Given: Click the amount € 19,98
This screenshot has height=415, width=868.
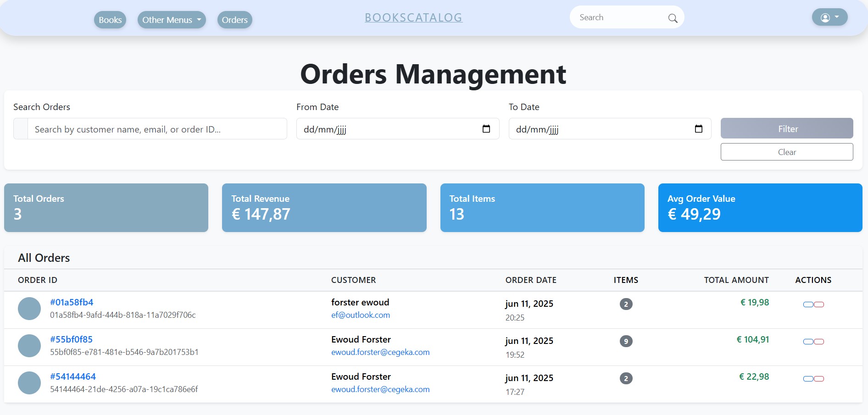Looking at the screenshot, I should [x=755, y=302].
